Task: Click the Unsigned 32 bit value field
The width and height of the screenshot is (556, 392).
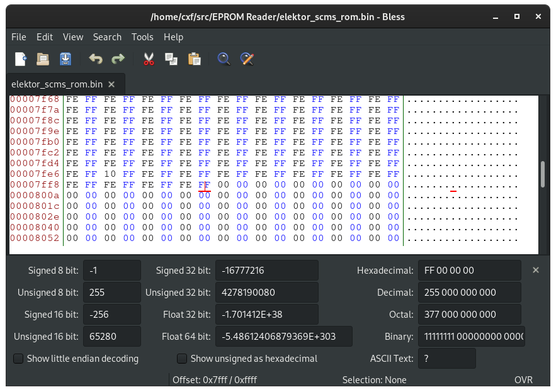Action: click(x=266, y=293)
